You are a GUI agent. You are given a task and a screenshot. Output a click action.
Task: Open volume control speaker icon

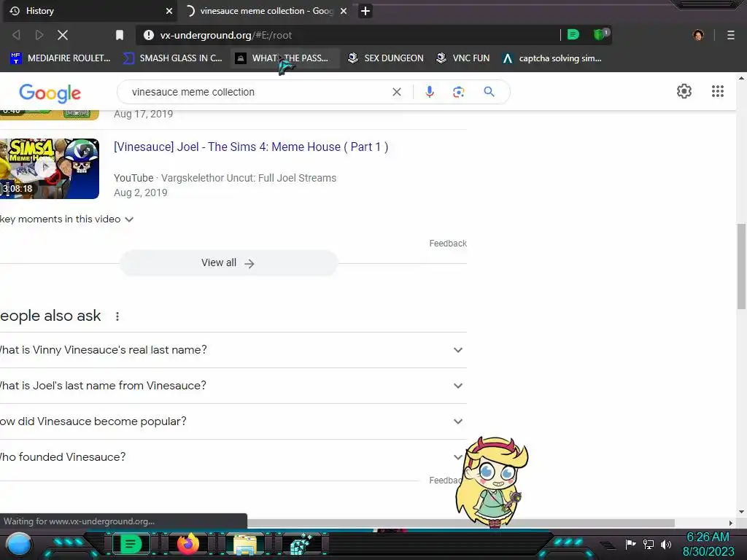(x=665, y=544)
